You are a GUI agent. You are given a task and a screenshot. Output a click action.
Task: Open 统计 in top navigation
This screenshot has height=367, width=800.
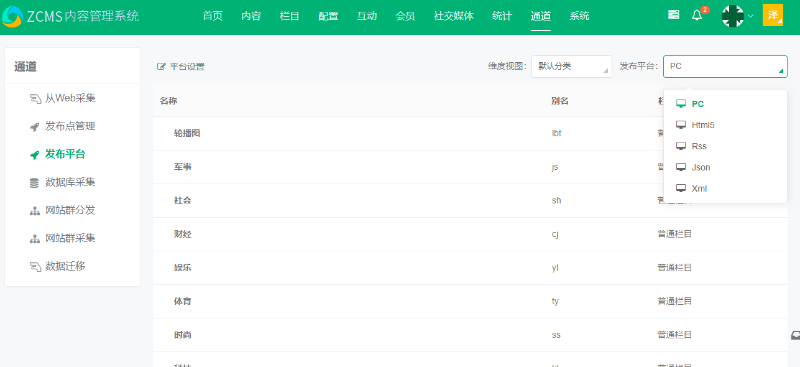pos(502,16)
